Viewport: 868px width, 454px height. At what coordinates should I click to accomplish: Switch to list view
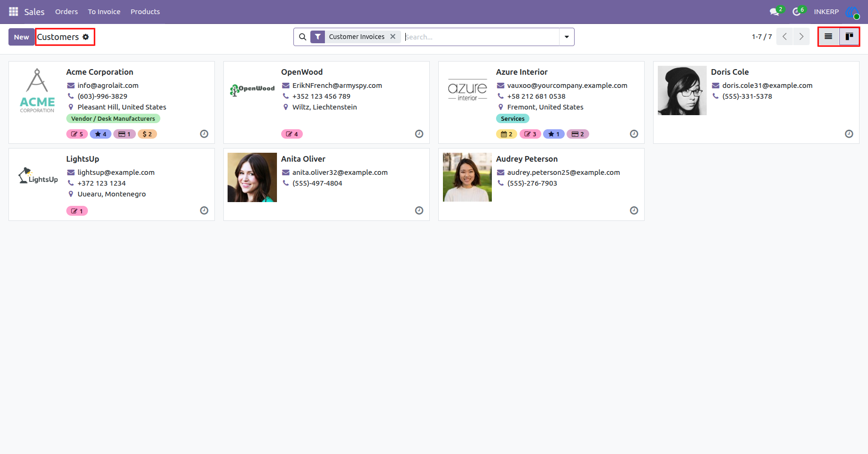click(x=829, y=37)
